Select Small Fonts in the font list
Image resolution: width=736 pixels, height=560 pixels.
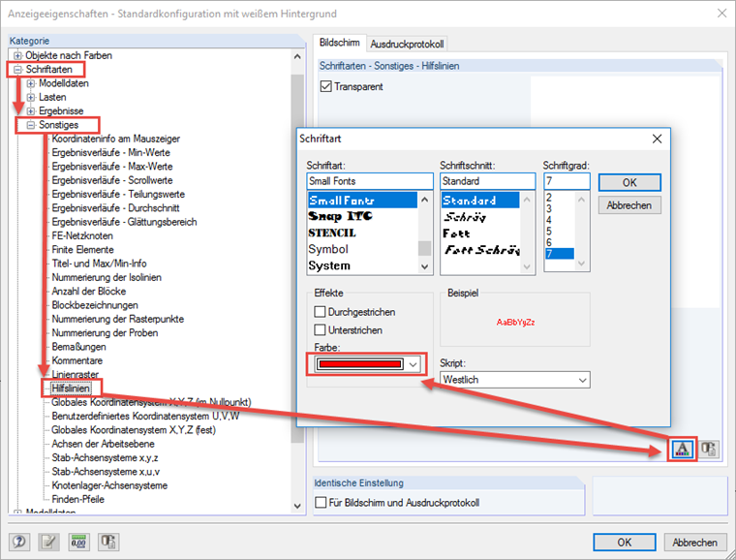point(362,201)
